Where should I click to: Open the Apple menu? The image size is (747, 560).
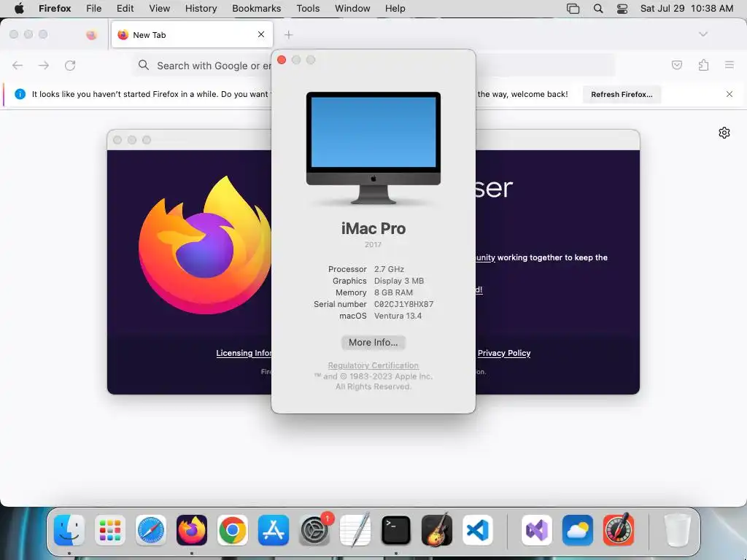click(x=19, y=8)
